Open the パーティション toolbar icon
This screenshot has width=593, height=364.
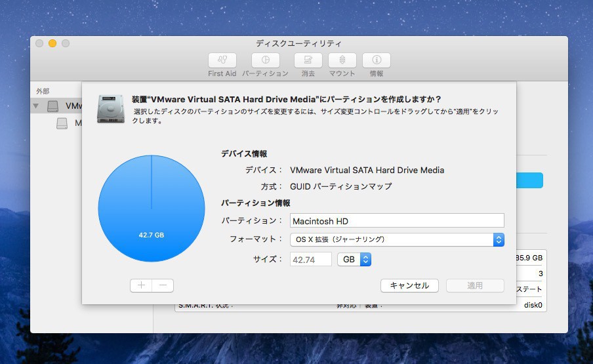tap(266, 60)
